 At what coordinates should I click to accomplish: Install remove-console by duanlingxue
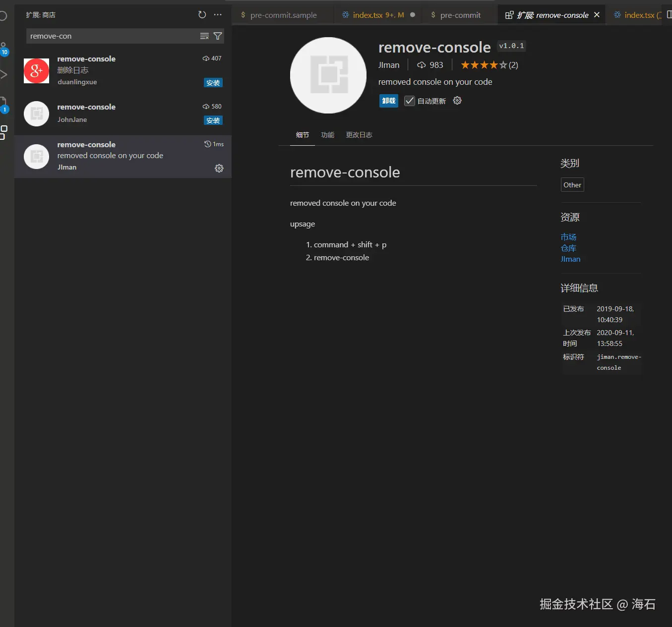[213, 83]
